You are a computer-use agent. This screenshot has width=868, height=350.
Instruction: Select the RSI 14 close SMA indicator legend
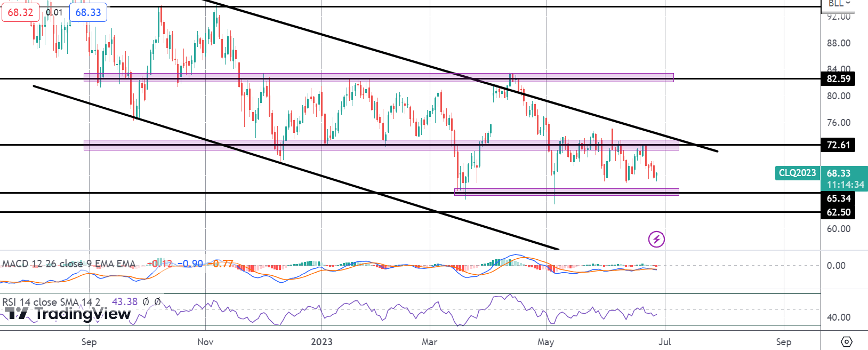point(51,302)
